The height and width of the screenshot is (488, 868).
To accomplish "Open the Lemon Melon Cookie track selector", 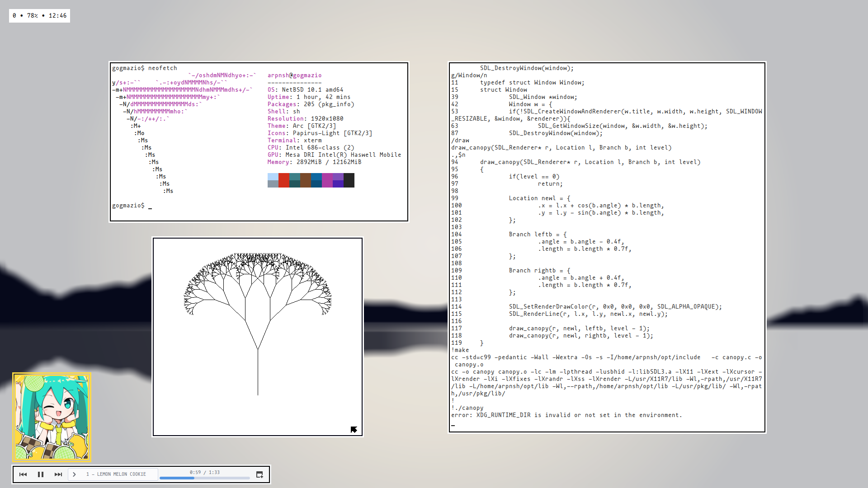I will tap(116, 474).
